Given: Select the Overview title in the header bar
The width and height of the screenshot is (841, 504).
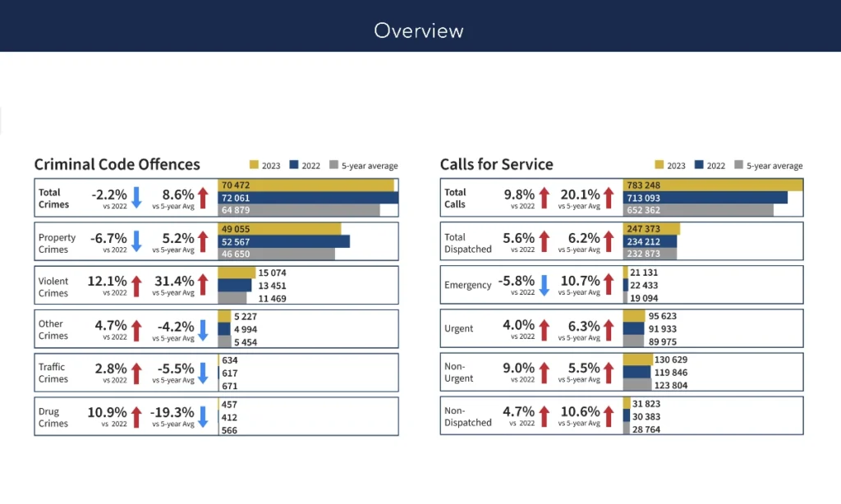Looking at the screenshot, I should (x=419, y=31).
